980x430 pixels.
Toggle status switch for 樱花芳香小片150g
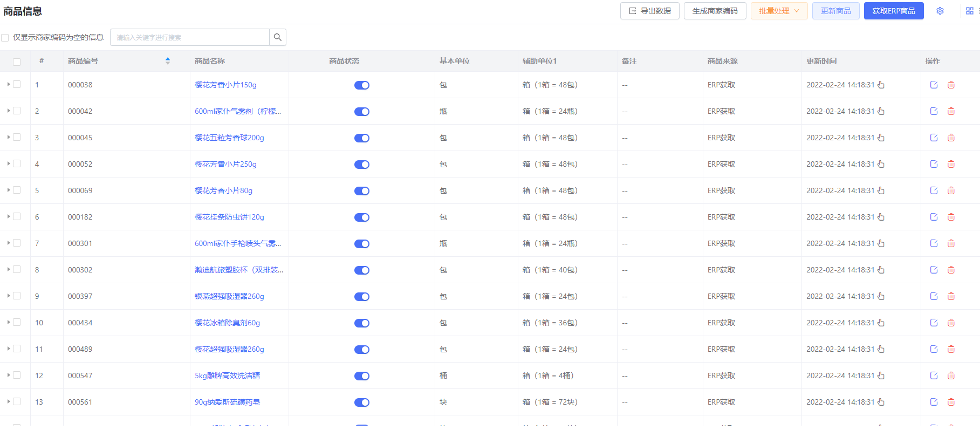362,85
